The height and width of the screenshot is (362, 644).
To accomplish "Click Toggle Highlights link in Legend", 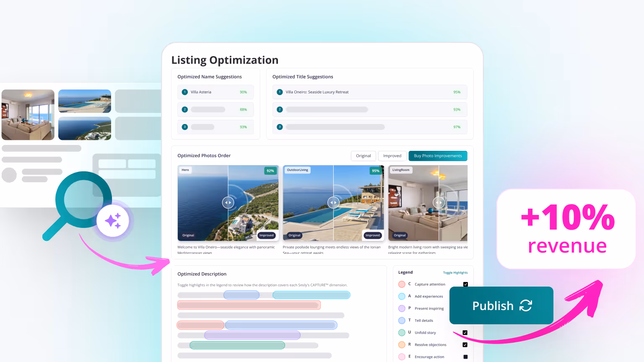I will (455, 273).
